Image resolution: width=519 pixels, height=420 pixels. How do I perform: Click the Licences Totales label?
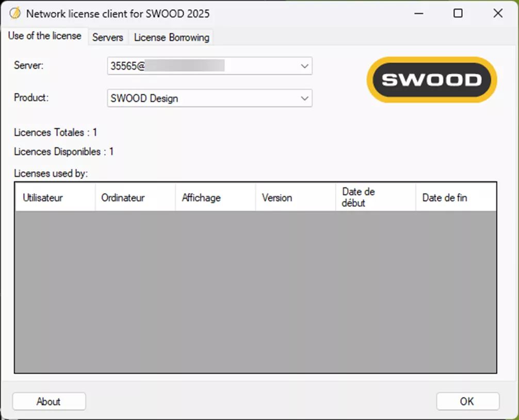pos(55,132)
